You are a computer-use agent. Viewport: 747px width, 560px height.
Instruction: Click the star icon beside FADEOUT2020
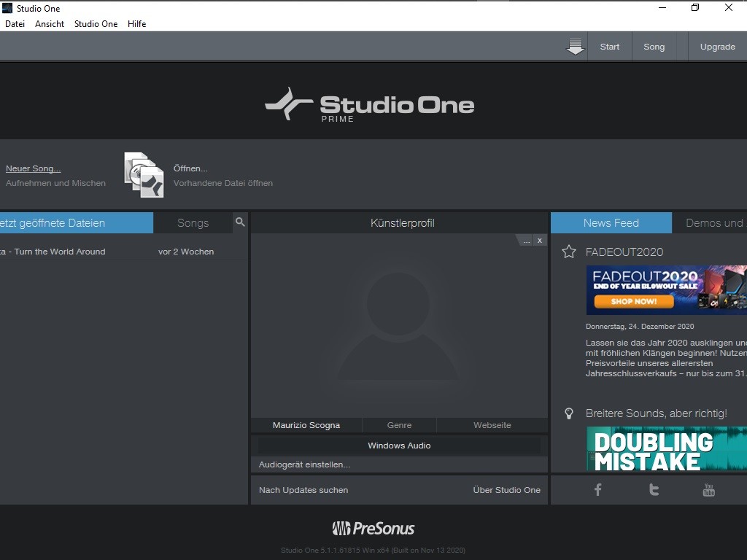click(569, 252)
